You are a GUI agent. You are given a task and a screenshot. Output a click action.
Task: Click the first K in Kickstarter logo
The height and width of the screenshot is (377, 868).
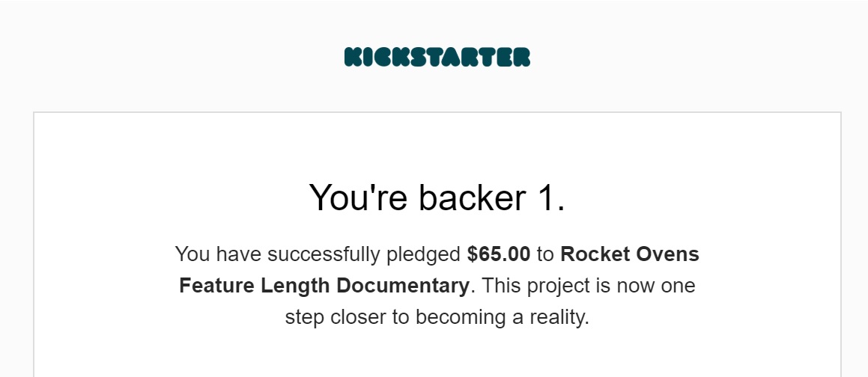point(353,57)
